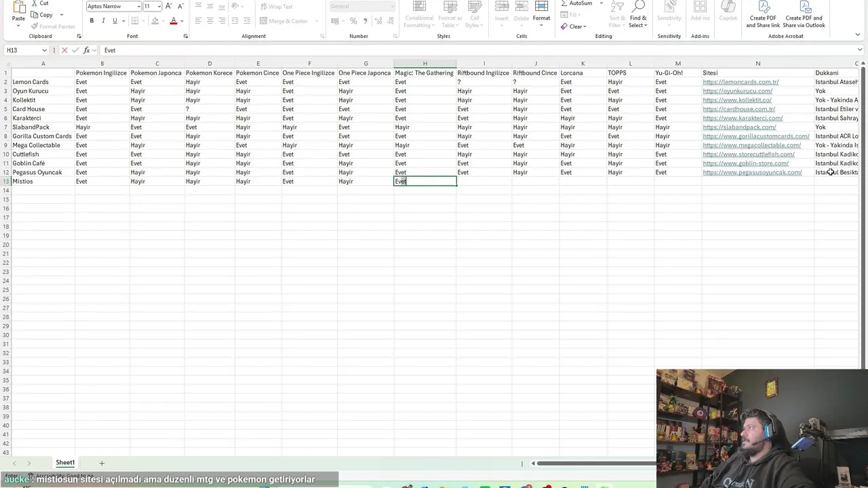
Task: Open Insert Function fx button
Action: [86, 50]
